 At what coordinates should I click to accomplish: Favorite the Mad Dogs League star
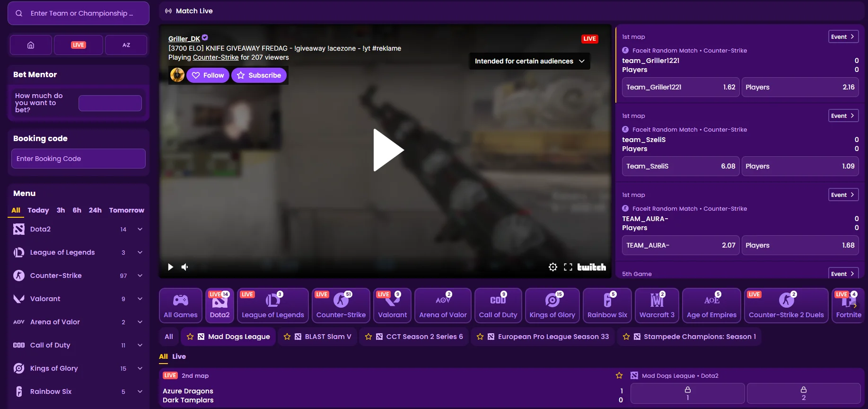pos(190,337)
